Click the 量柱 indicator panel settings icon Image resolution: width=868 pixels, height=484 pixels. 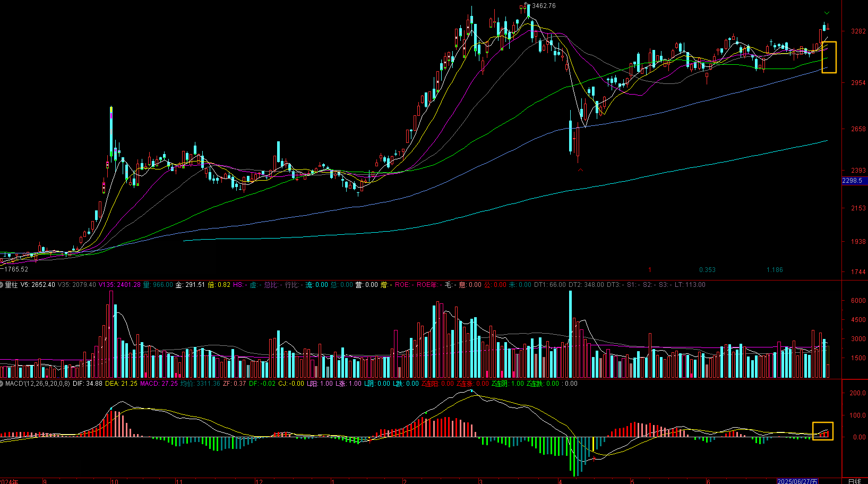[x=2, y=285]
